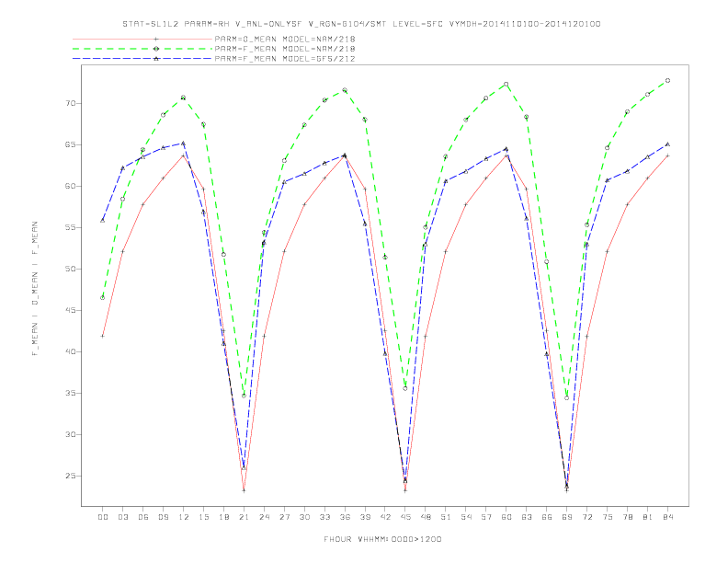Click x-axis forecast hour label 12
728x563 pixels.
184,517
